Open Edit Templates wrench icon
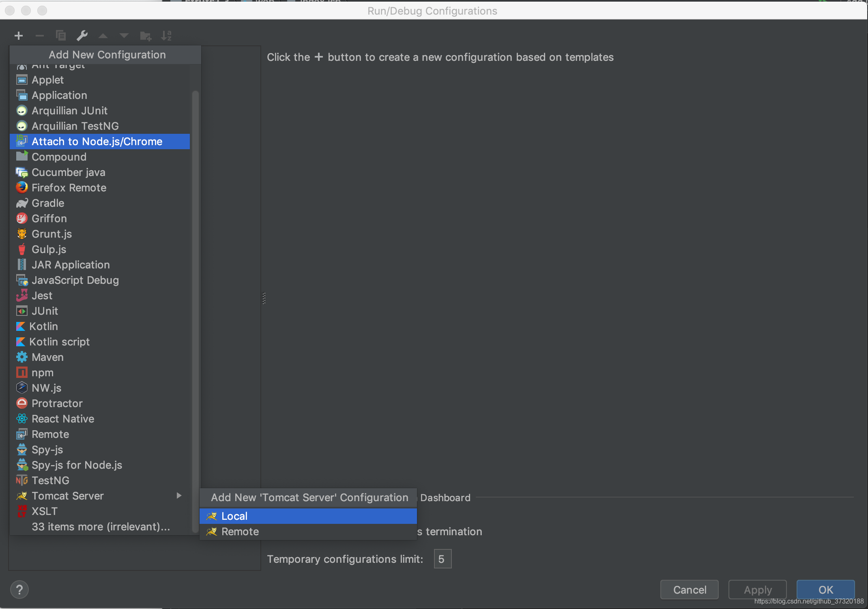868x609 pixels. point(82,36)
